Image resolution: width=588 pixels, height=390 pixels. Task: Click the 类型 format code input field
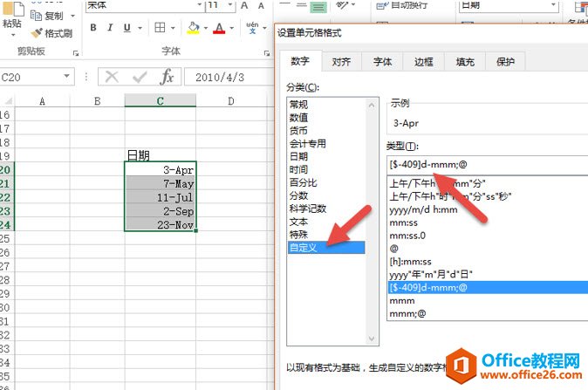point(487,163)
